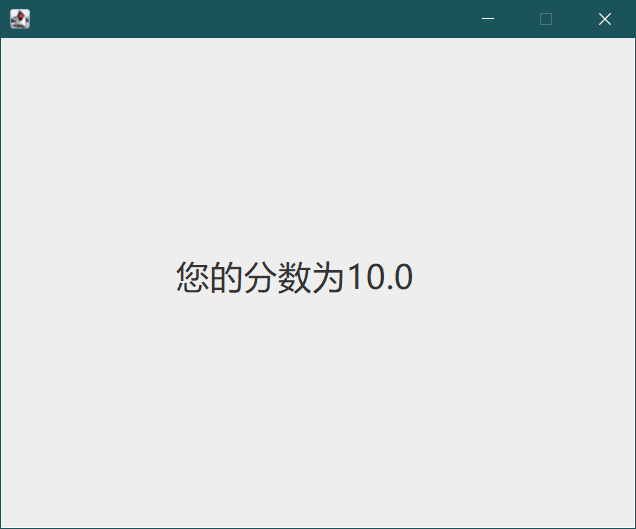Screen dimensions: 636x529
Task: Click the Java application icon in title bar
Action: point(20,19)
